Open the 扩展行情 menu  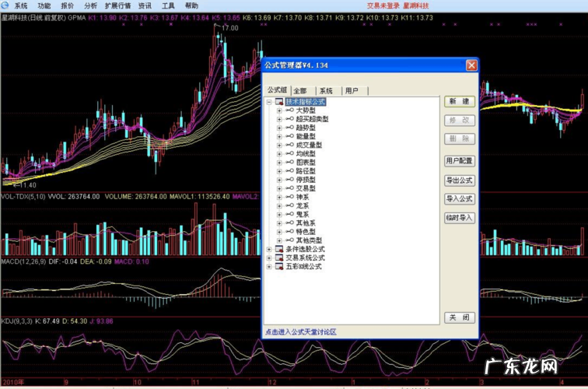tap(117, 5)
